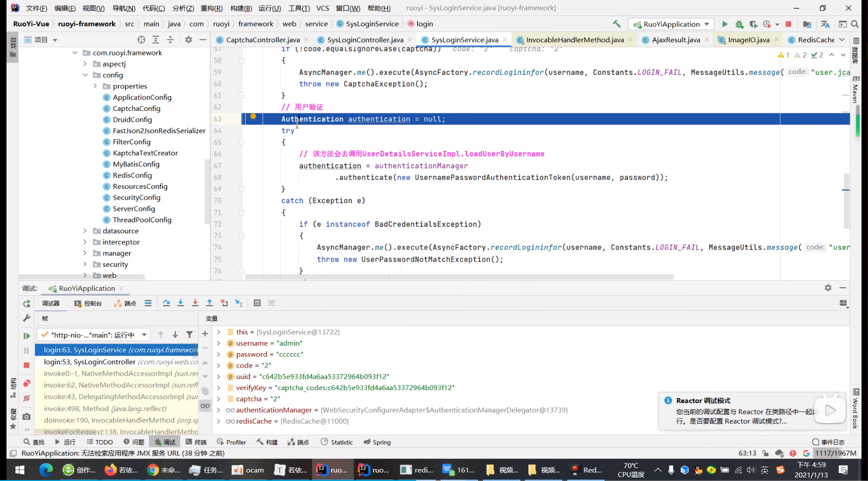This screenshot has width=868, height=481.
Task: Open the 文件(F) menu
Action: [36, 8]
